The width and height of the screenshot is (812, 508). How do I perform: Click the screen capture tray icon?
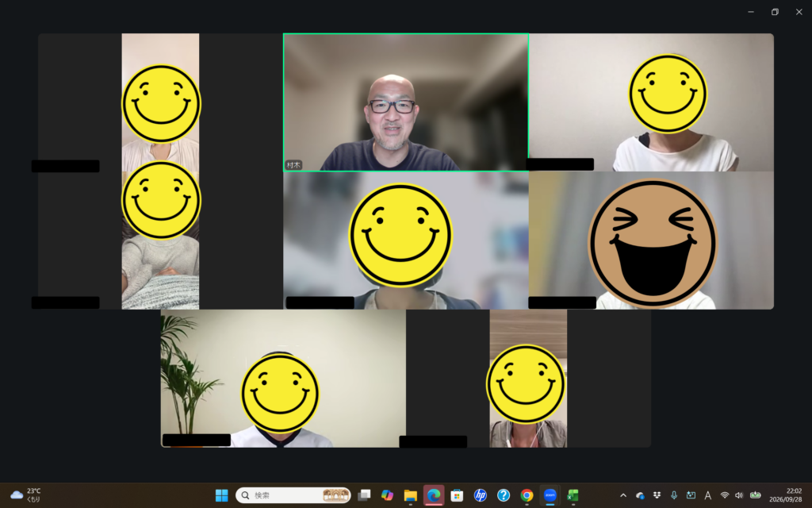click(x=691, y=495)
